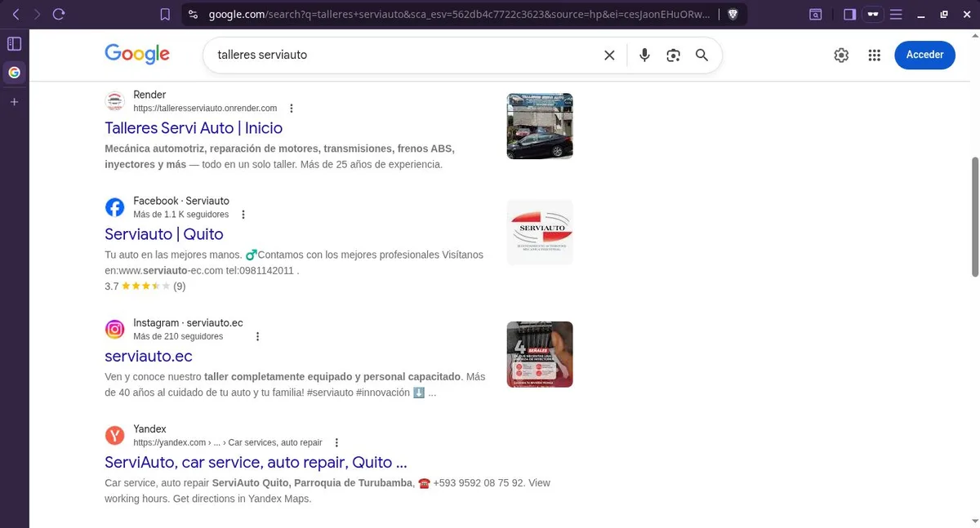Click the Acceder sign-in button

[x=925, y=55]
